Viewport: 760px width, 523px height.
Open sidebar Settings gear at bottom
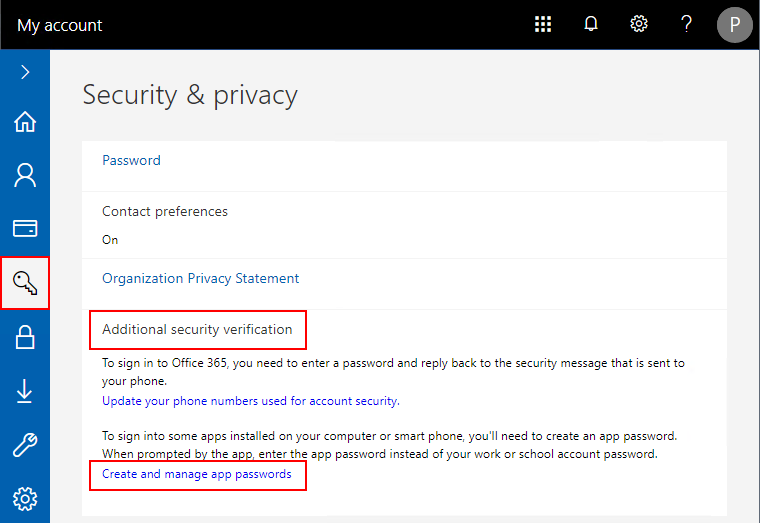pyautogui.click(x=25, y=499)
